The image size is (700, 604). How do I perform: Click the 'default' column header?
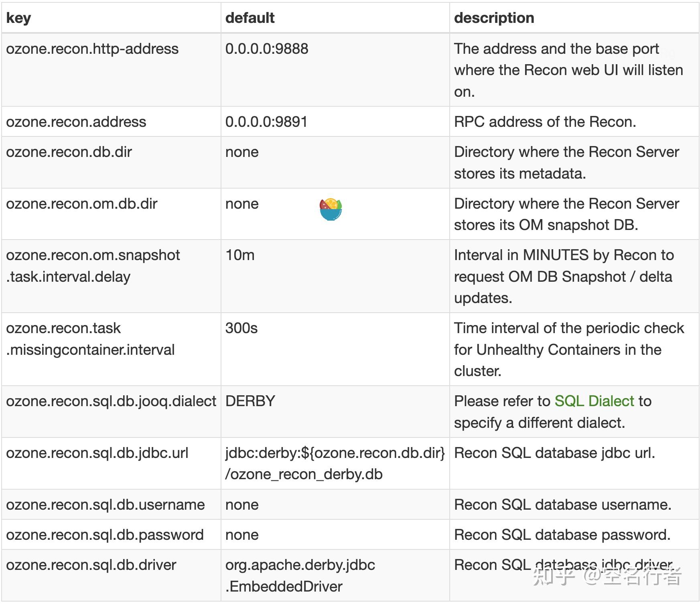pyautogui.click(x=250, y=18)
